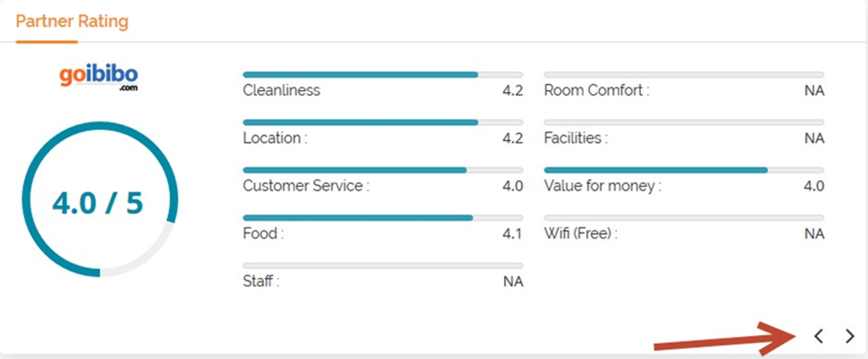This screenshot has height=359, width=868.
Task: Select the Cleanliness label
Action: click(x=282, y=90)
